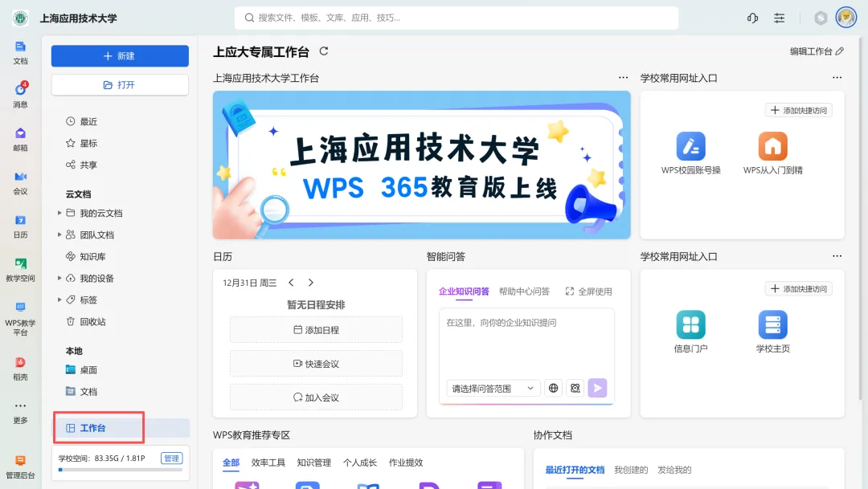Click the globe web search icon
Image resolution: width=868 pixels, height=489 pixels.
pos(553,389)
